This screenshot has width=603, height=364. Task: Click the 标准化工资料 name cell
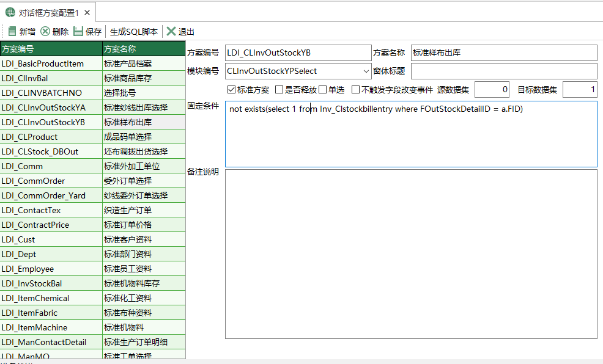pos(144,298)
